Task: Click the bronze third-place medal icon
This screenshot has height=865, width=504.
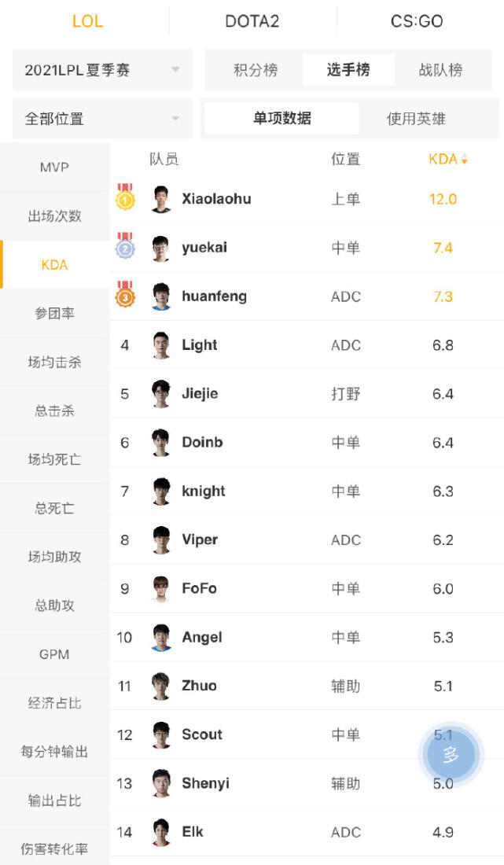Action: (x=125, y=296)
